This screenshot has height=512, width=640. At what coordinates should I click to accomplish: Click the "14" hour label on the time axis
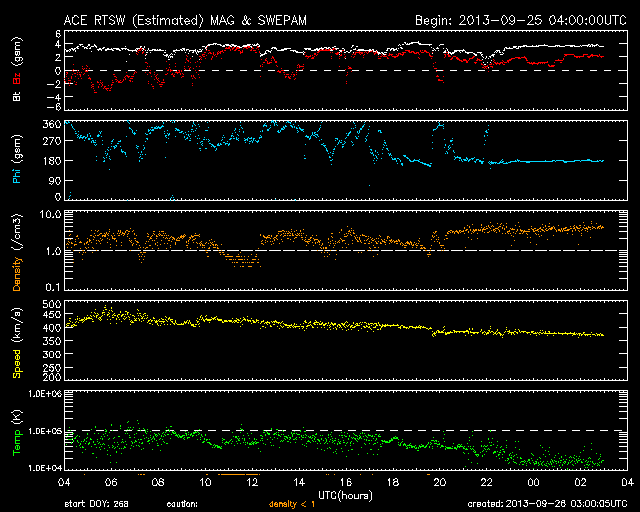(299, 483)
